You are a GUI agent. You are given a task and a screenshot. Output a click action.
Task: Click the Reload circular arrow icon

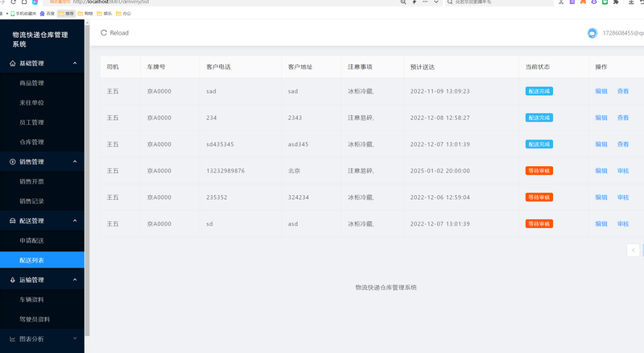coord(104,32)
